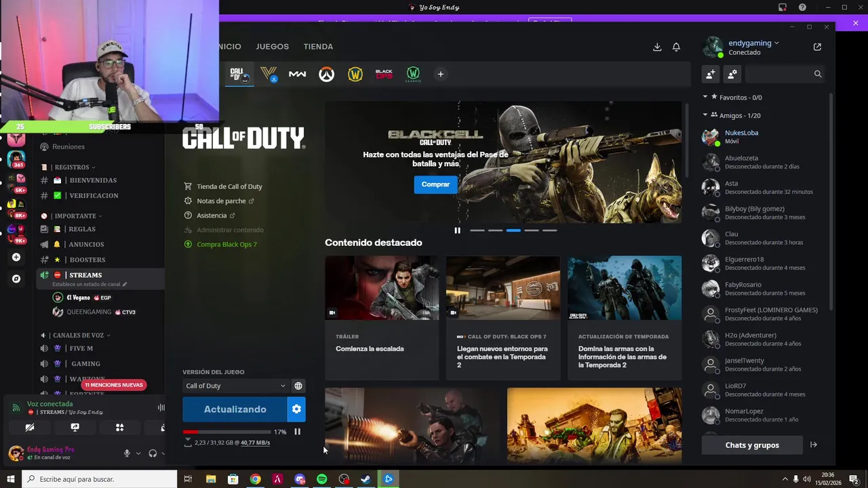
Task: Open Steam from the taskbar
Action: (366, 479)
